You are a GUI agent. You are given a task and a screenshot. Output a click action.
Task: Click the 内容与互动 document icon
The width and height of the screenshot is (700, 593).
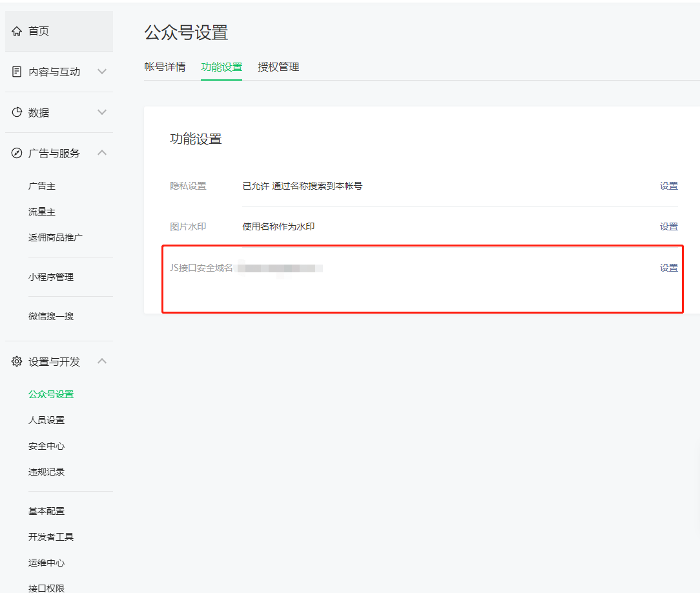click(17, 72)
